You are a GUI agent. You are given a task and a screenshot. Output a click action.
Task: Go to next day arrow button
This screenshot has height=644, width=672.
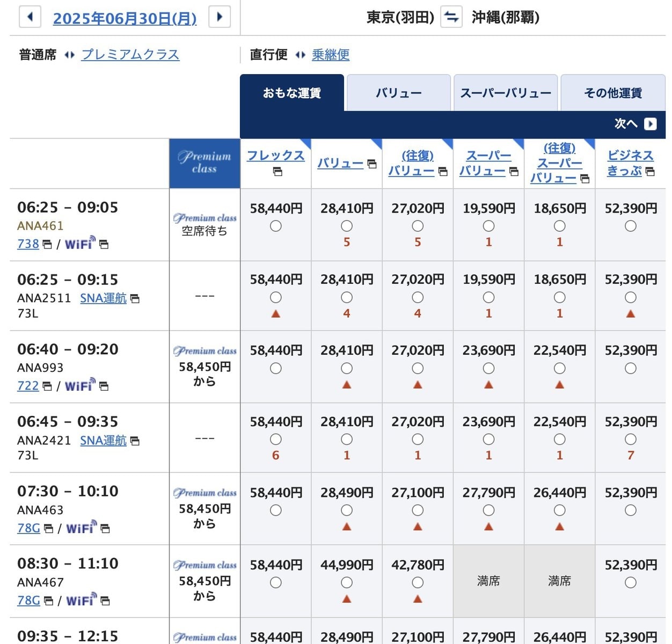click(219, 17)
